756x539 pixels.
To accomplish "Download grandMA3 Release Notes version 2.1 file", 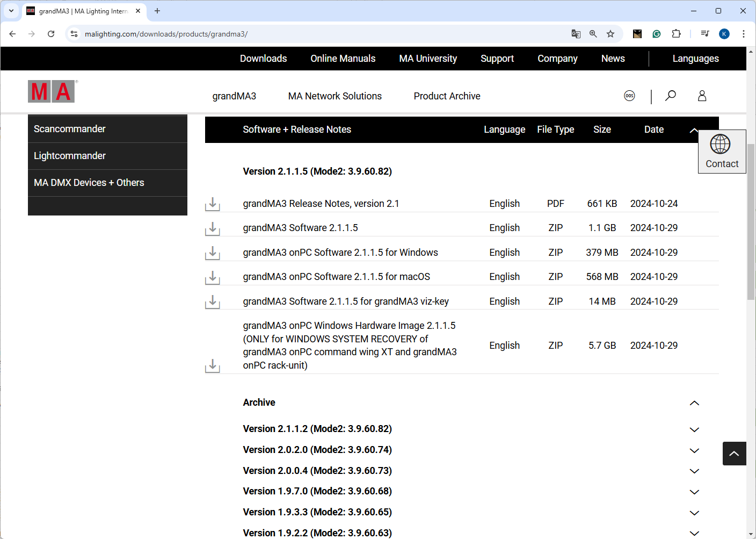I will 213,204.
